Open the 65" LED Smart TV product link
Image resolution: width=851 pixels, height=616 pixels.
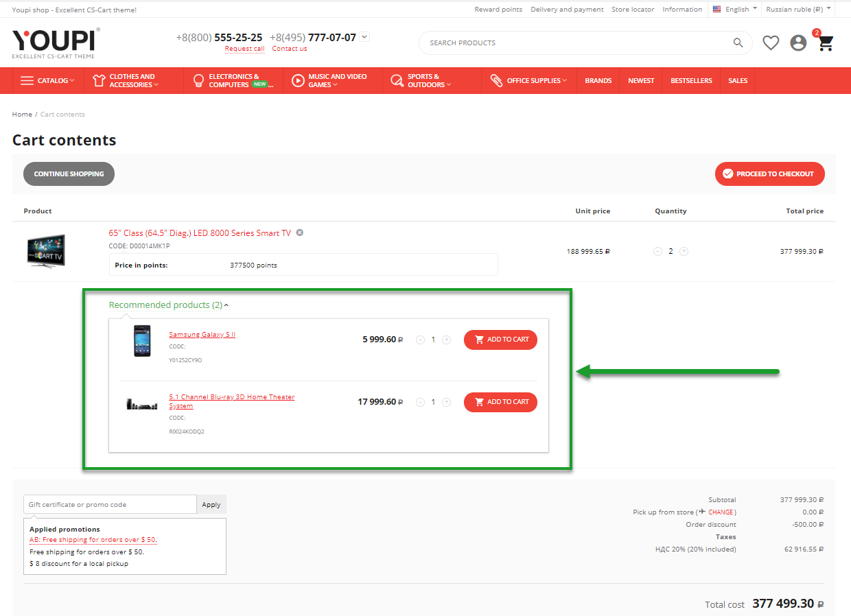200,233
